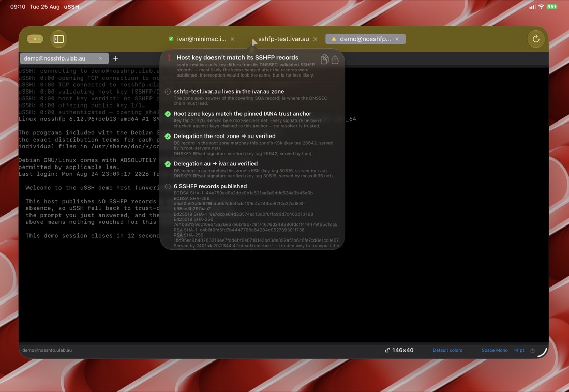569x392 pixels.
Task: Open the 14 pt font size selector
Action: click(519, 350)
